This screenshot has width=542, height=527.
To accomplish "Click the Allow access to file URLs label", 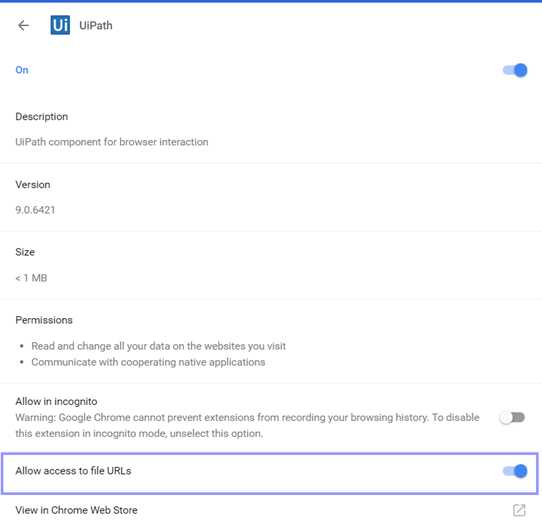I will click(x=73, y=471).
